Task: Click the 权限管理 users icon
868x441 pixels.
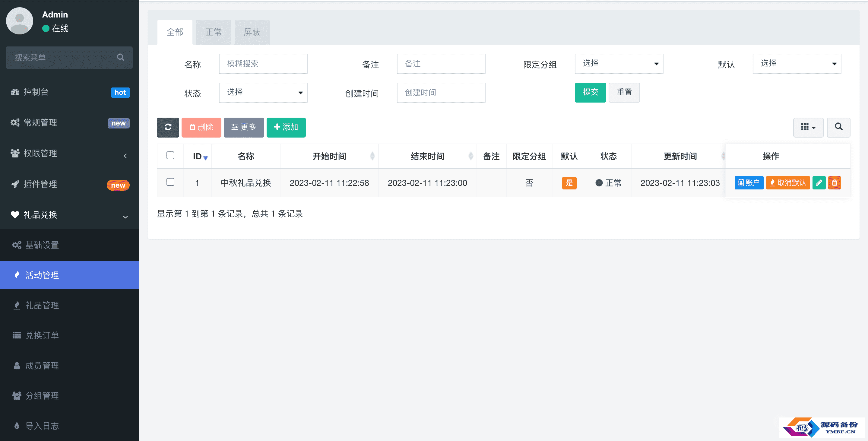Action: [x=15, y=153]
